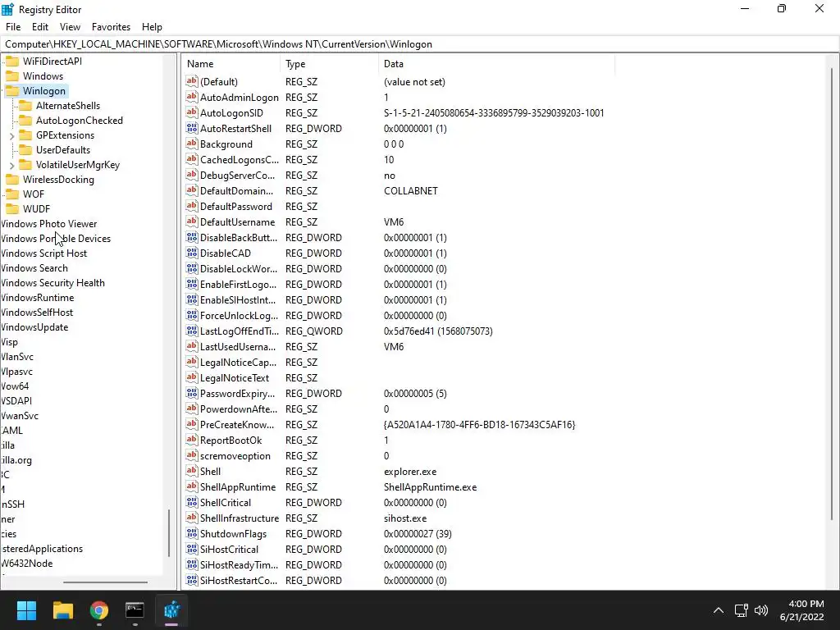Click the explorer.exe data cell
Viewport: 840px width, 630px height.
tap(410, 472)
